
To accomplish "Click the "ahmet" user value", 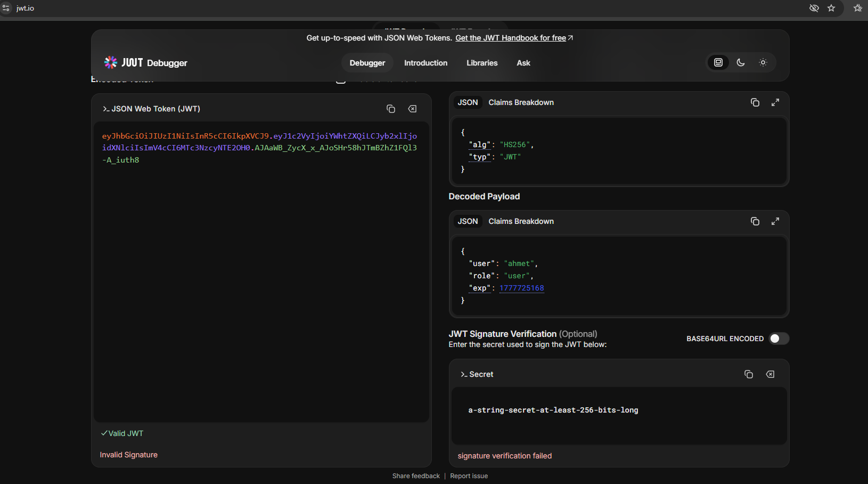I will click(519, 263).
